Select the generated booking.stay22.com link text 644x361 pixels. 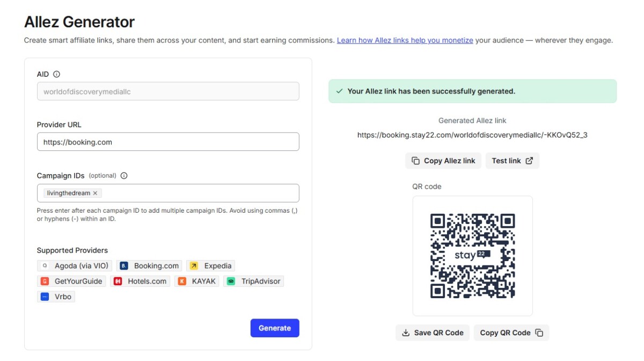[472, 135]
